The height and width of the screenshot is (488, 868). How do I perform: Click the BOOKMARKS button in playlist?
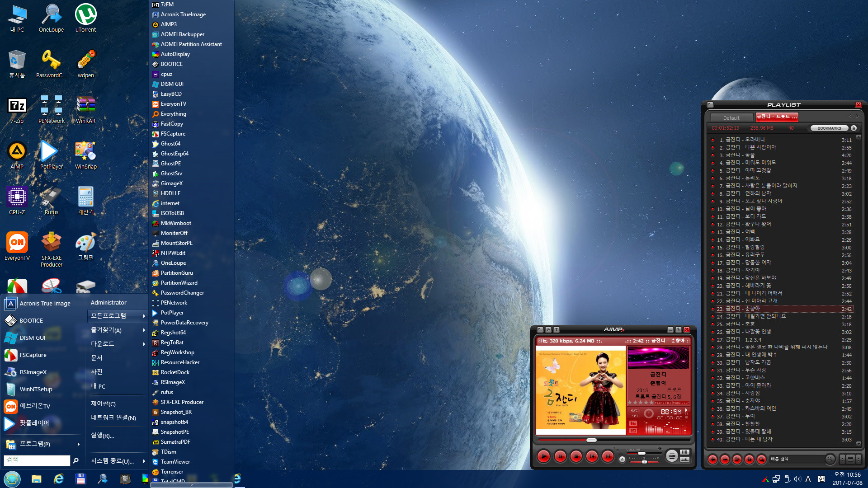click(x=829, y=128)
